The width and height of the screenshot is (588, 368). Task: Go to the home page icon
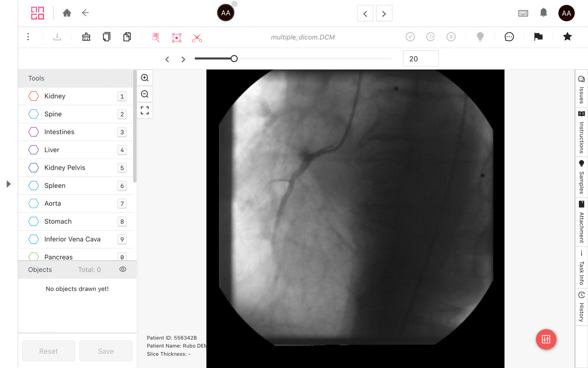point(67,13)
